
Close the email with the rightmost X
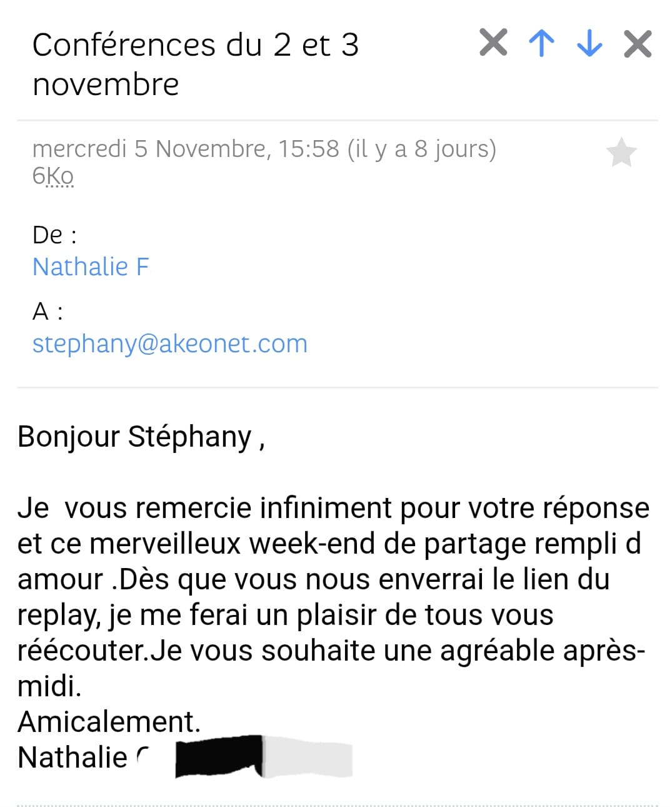(638, 43)
